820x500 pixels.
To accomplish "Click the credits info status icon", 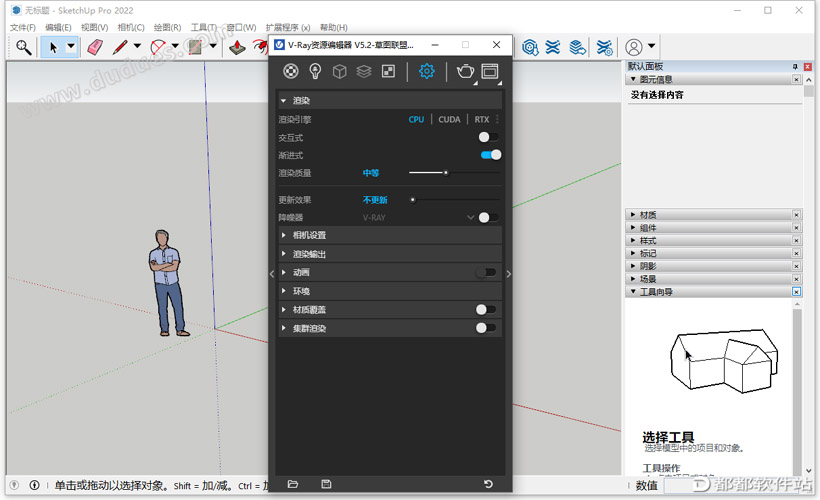I will (35, 485).
